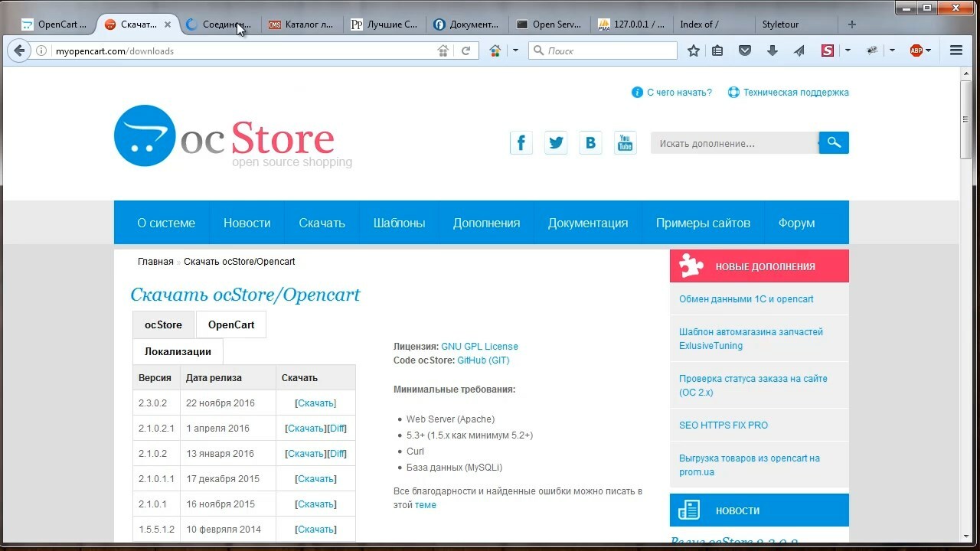Open the VK social icon
The height and width of the screenshot is (551, 980).
coord(590,142)
